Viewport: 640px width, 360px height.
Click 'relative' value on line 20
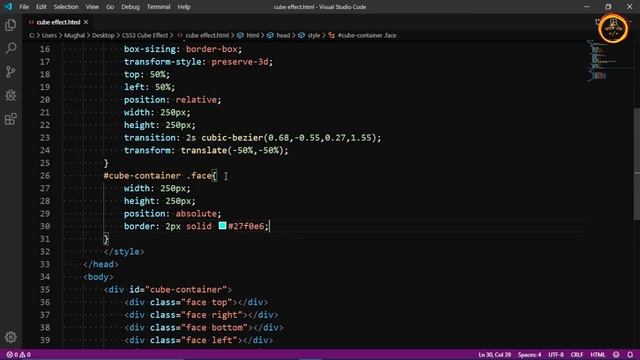tap(196, 100)
